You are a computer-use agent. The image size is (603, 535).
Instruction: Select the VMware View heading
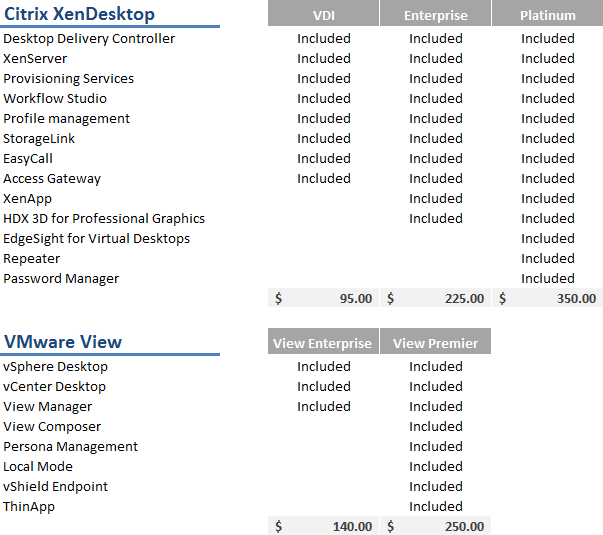click(x=63, y=342)
